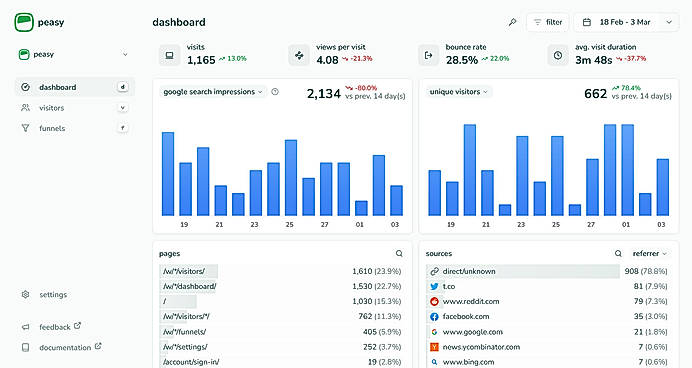Select the /w/*/visitors/ page row
This screenshot has width=692, height=368.
click(282, 271)
